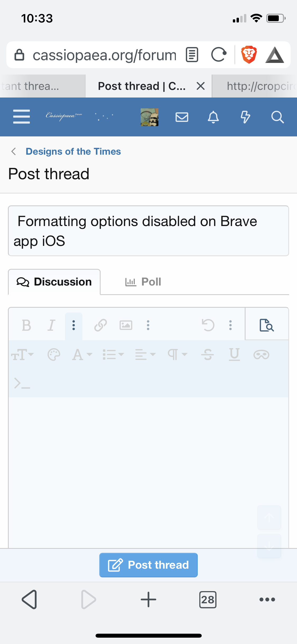This screenshot has height=644, width=297.
Task: Open the text color palette
Action: pos(54,354)
